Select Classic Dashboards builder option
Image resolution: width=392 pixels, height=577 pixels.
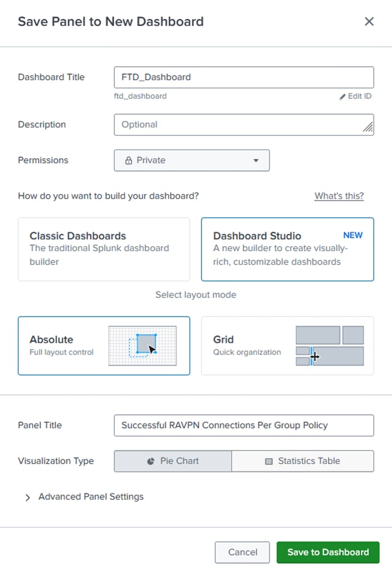click(104, 249)
